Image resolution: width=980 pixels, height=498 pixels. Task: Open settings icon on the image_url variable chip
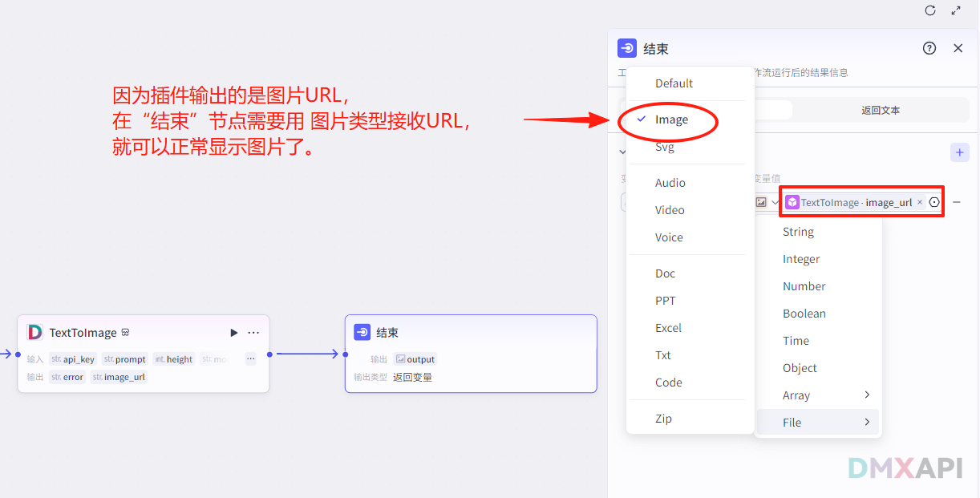click(x=933, y=202)
